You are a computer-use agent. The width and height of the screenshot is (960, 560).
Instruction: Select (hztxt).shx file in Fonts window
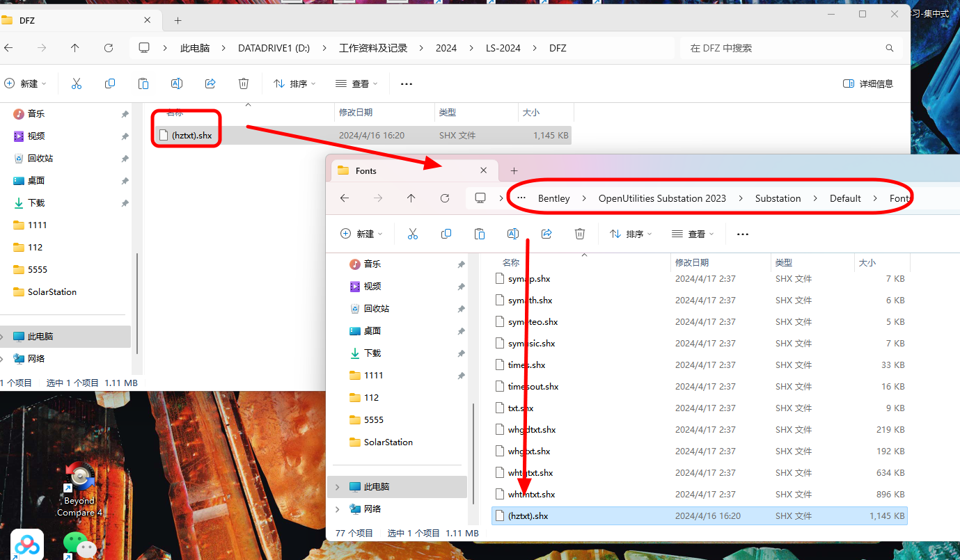(700, 516)
